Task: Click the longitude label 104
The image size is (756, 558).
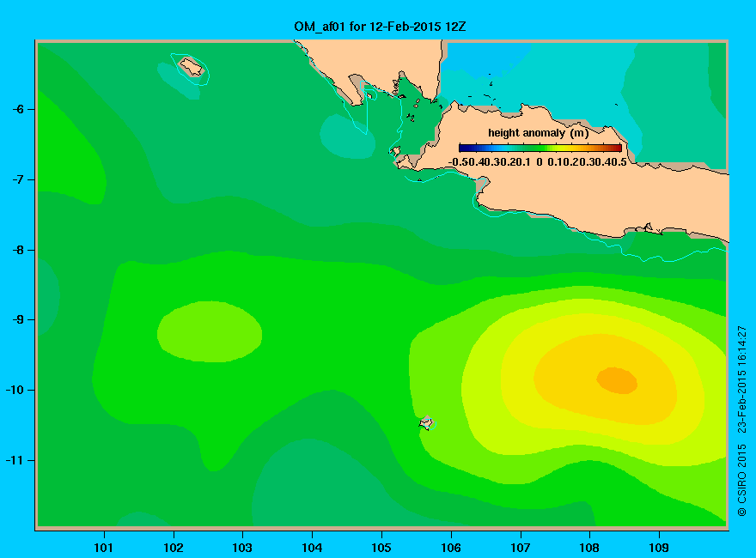Action: point(312,548)
